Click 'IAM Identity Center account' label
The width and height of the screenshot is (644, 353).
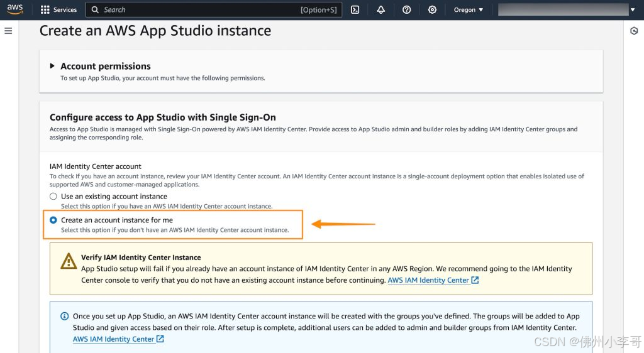tap(96, 166)
